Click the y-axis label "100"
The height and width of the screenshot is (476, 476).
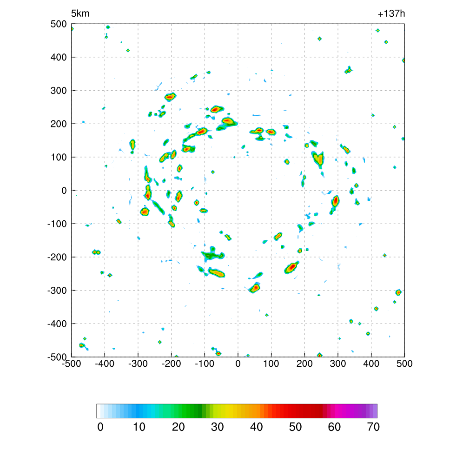[59, 157]
